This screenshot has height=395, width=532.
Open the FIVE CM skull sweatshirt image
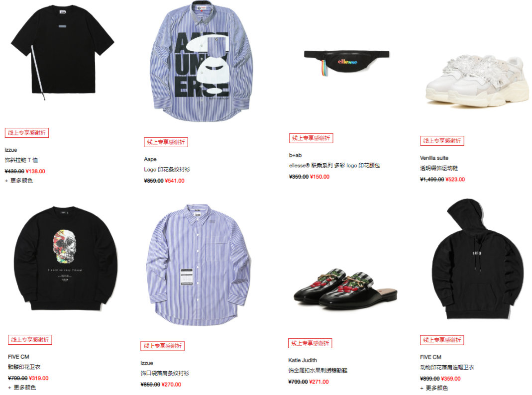(x=66, y=258)
